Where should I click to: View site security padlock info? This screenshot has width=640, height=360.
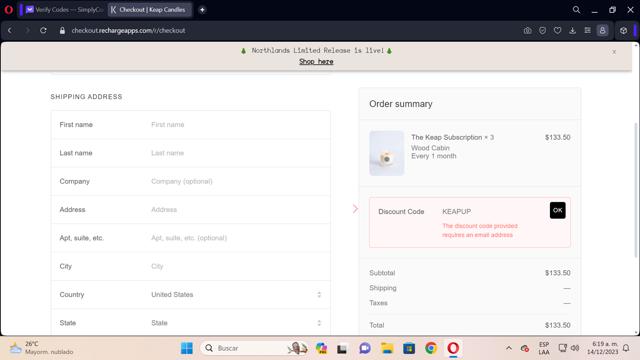(x=62, y=31)
